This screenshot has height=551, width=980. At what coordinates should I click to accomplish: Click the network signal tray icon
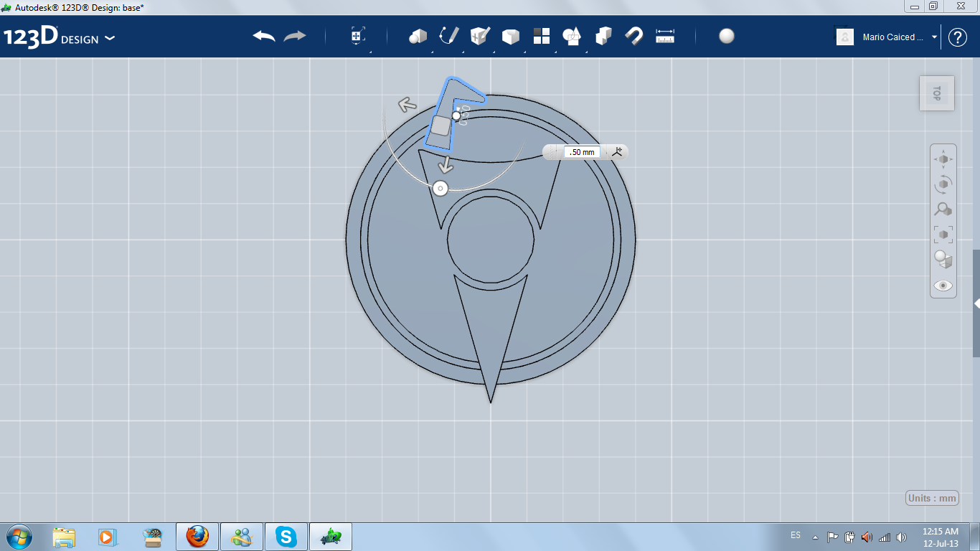(x=885, y=537)
